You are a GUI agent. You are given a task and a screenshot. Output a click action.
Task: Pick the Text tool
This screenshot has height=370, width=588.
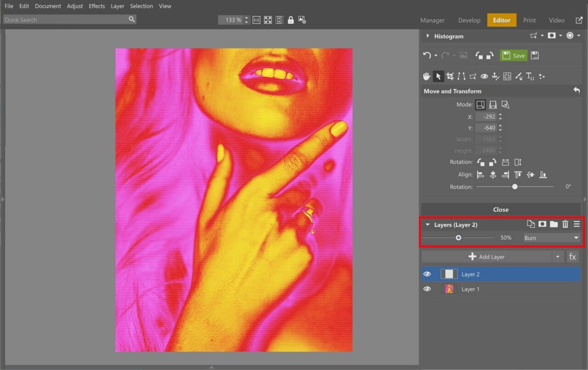click(530, 76)
